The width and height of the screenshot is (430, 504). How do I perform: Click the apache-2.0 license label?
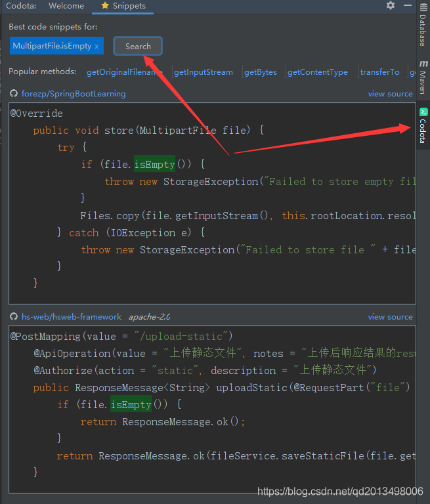tap(149, 316)
